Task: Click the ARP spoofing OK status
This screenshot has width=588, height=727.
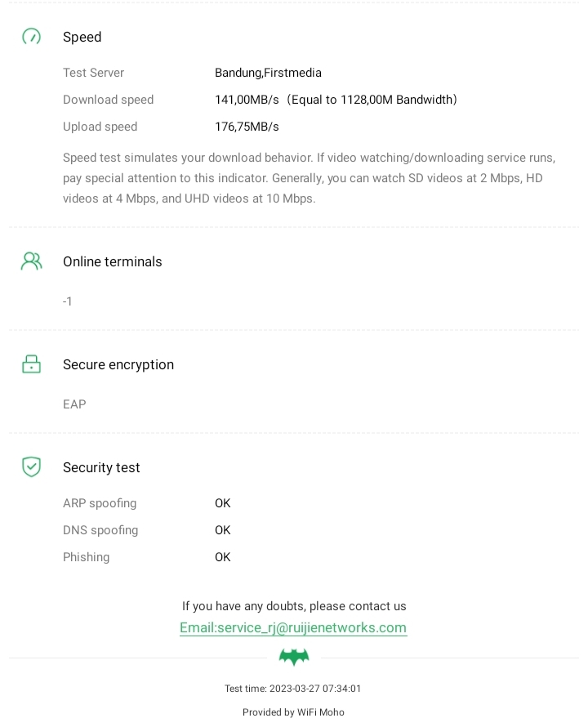Action: point(223,503)
